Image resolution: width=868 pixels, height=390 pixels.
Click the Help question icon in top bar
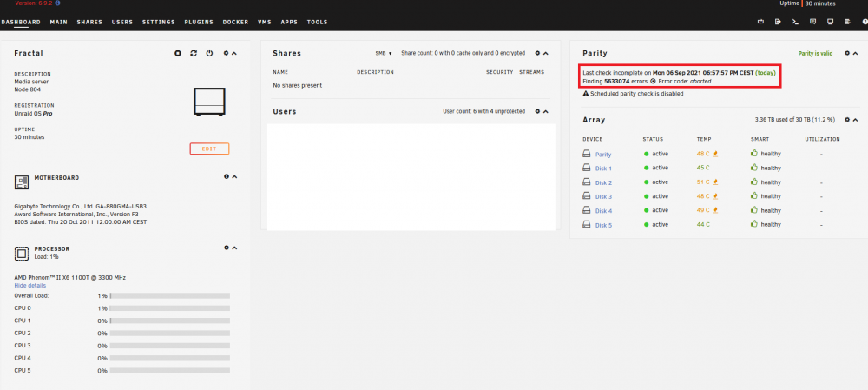865,23
